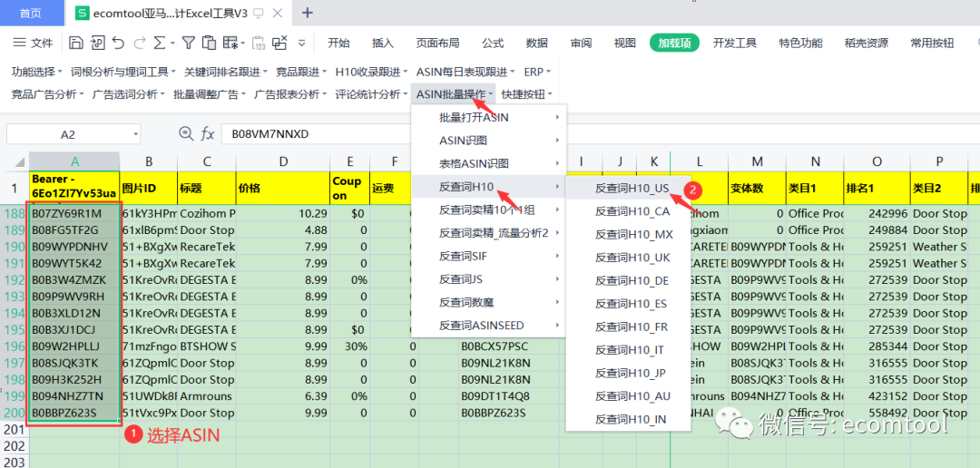Expand the 词根分析与埋词工具 dropdown

123,72
